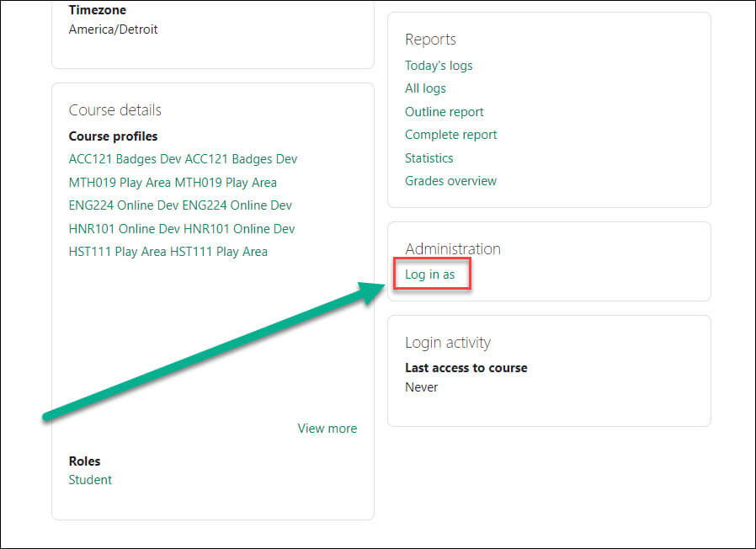Click the Login activity heading
756x549 pixels.
tap(448, 343)
